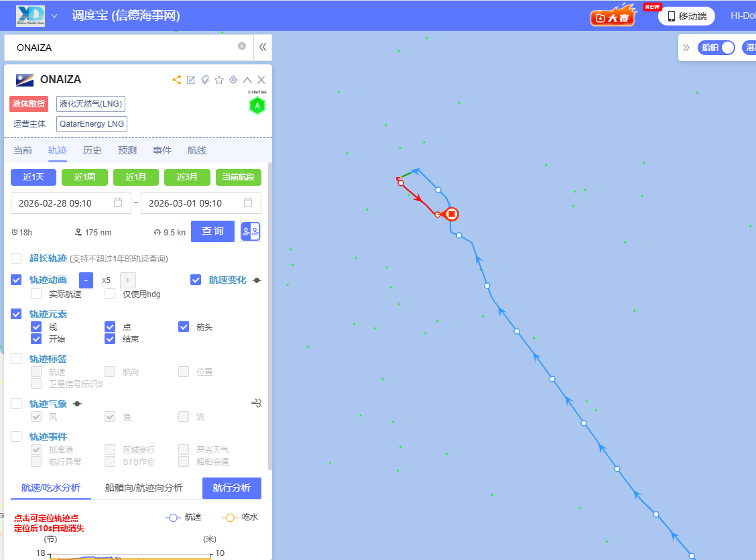Enable the 超长轨迹 checkbox

[x=16, y=258]
